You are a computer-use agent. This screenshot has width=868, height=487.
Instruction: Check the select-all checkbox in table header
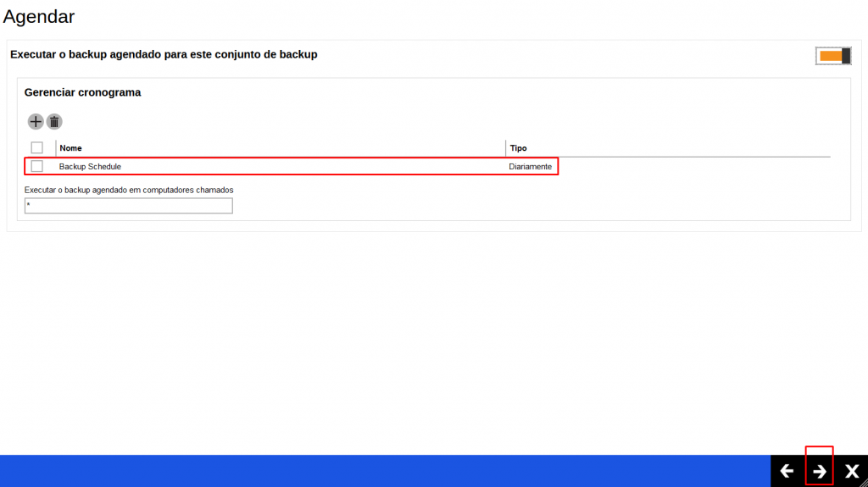(x=36, y=148)
